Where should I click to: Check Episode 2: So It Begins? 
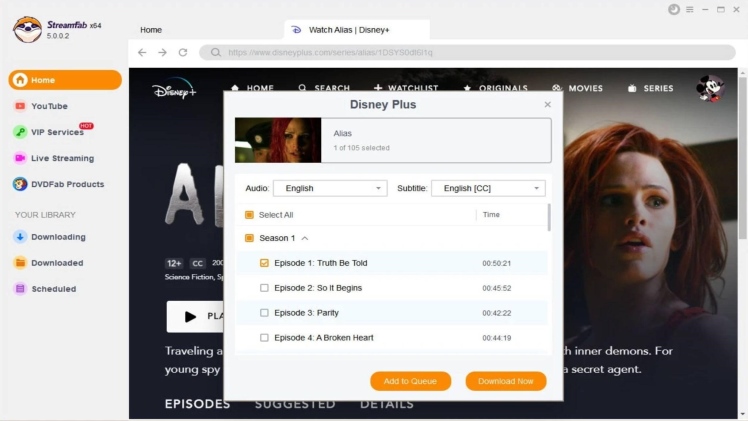(x=264, y=288)
